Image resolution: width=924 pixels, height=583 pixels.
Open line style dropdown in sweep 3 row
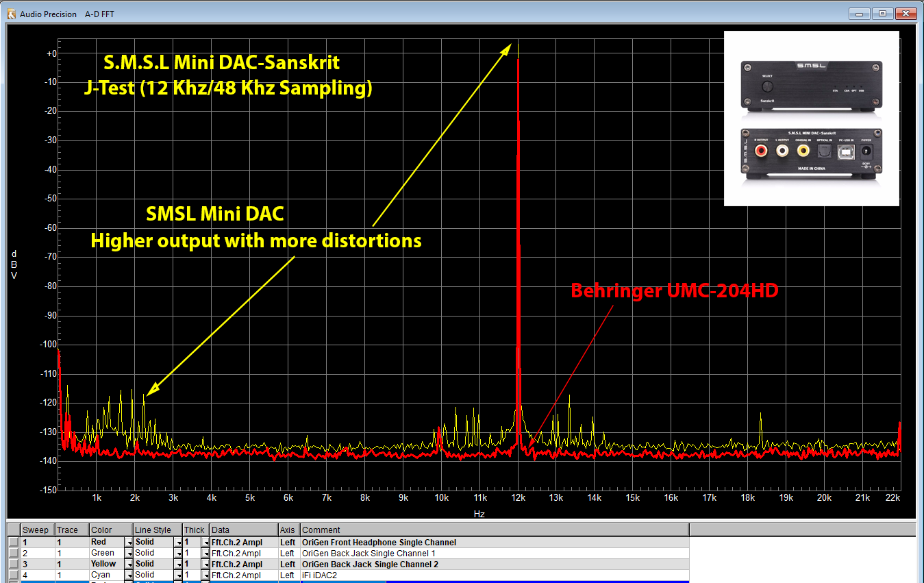pos(178,565)
